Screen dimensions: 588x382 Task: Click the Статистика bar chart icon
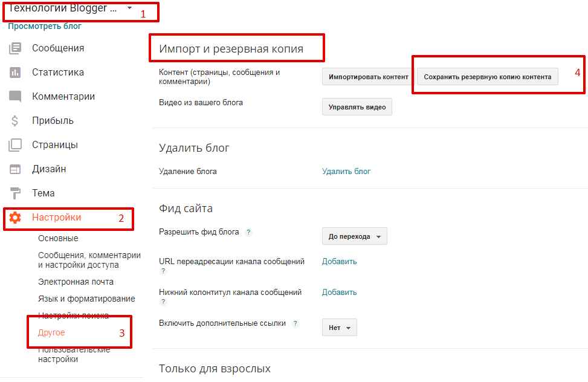pyautogui.click(x=15, y=73)
